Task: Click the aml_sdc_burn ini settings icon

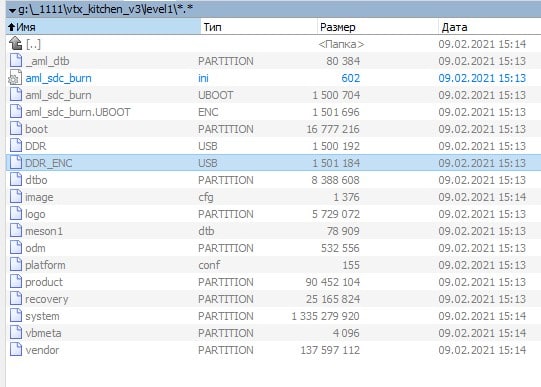Action: [x=15, y=77]
